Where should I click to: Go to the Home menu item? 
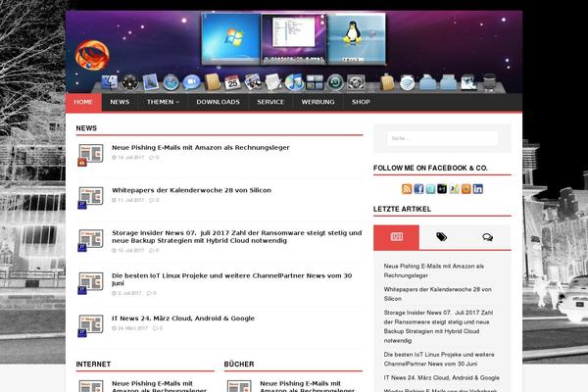pos(83,102)
